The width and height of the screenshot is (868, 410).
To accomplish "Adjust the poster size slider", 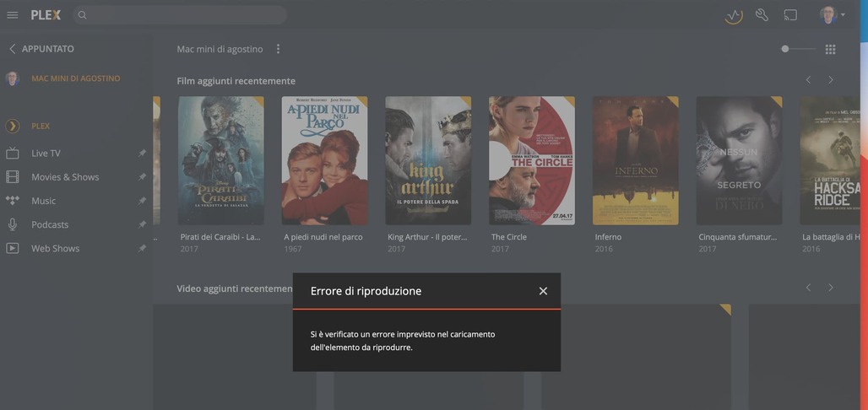I will 798,49.
